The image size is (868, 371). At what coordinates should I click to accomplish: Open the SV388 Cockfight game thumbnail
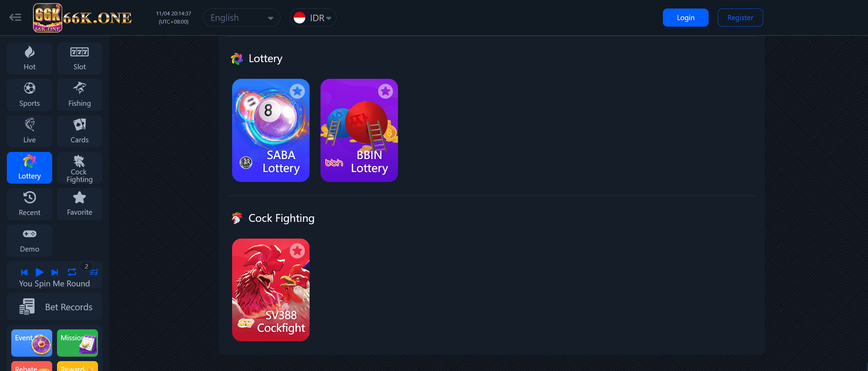[271, 290]
